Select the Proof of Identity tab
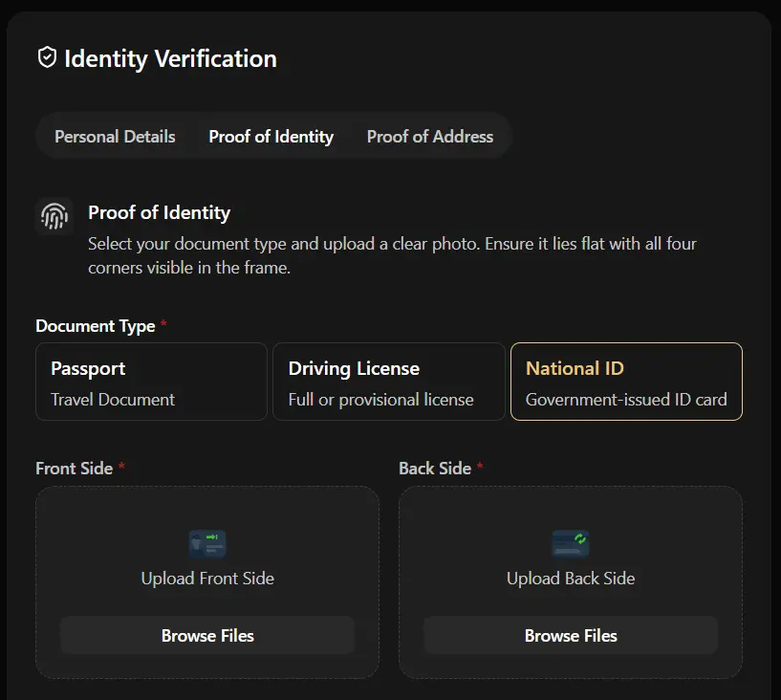The height and width of the screenshot is (700, 781). point(271,137)
